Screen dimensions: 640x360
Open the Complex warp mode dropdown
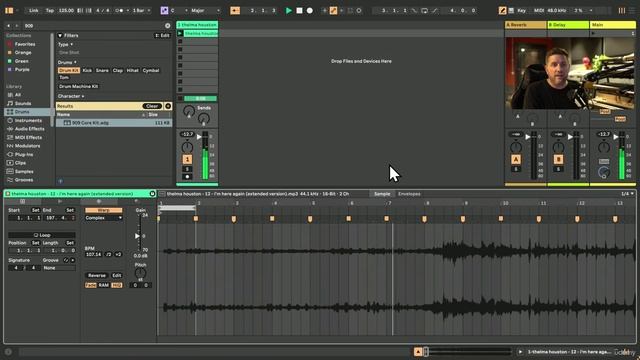tap(103, 218)
